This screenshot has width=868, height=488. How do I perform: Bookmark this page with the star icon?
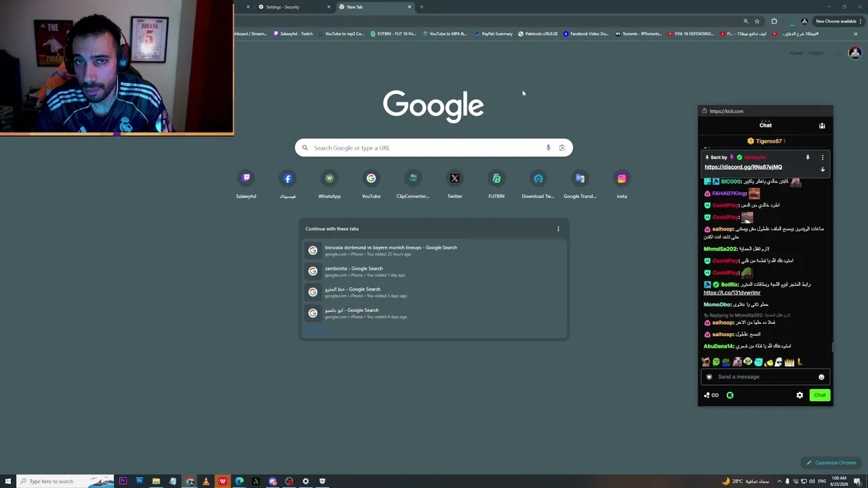tap(757, 21)
